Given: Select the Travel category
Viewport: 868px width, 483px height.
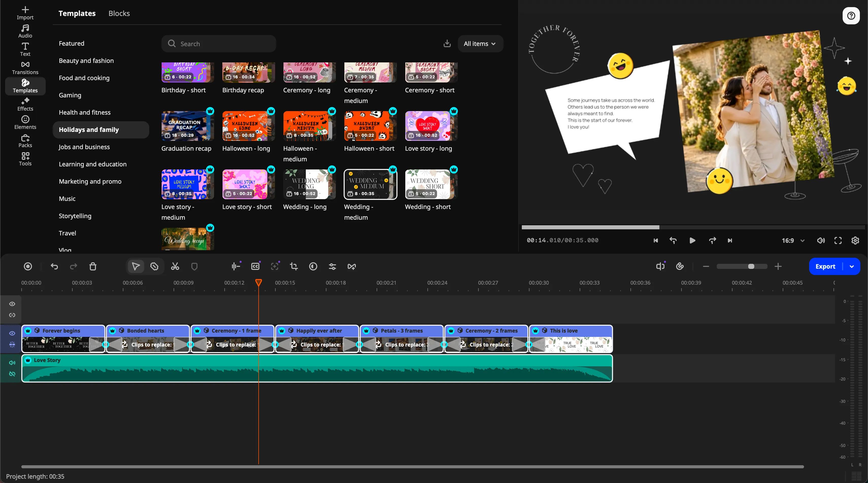Looking at the screenshot, I should point(68,233).
